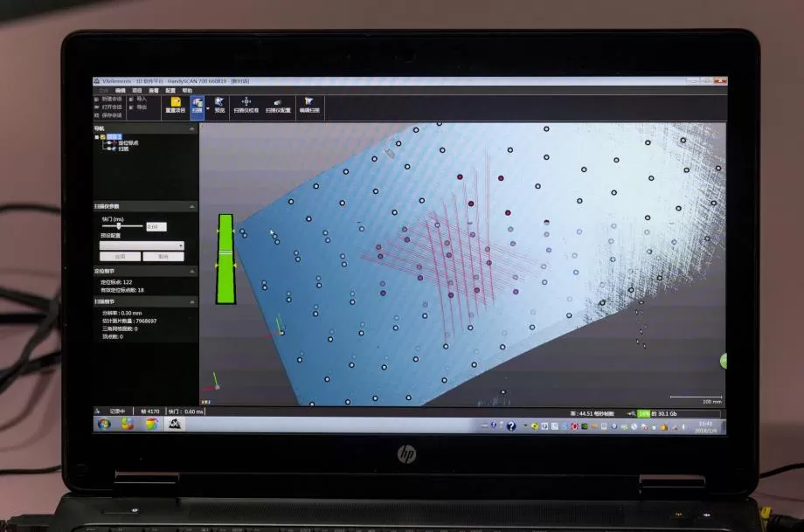The height and width of the screenshot is (532, 804).
Task: Collapse the Navigation (导航) panel
Action: click(192, 128)
